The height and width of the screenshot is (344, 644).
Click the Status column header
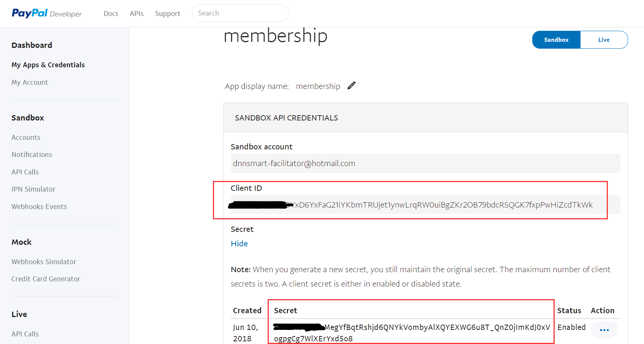coord(569,311)
